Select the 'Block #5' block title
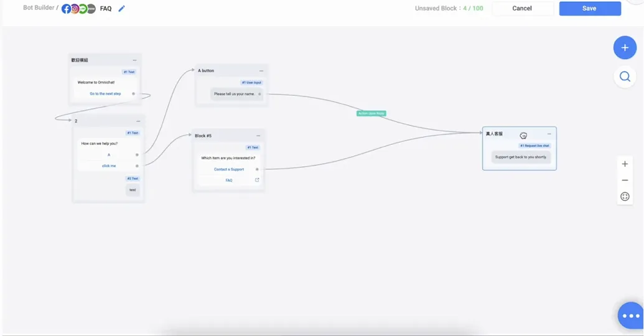The image size is (644, 336). click(x=203, y=136)
